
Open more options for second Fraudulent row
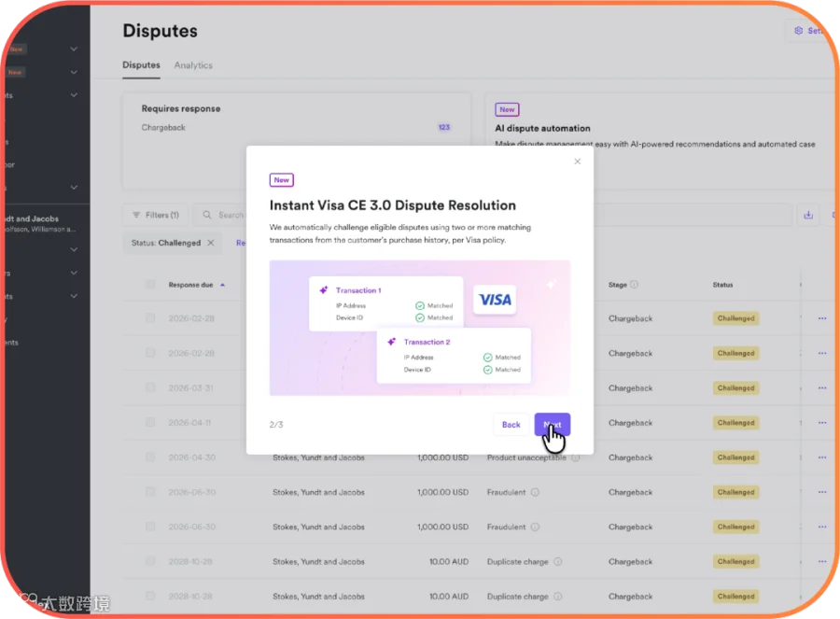coord(822,527)
